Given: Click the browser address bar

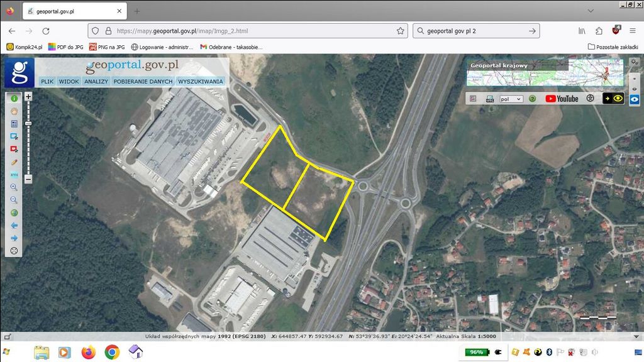Looking at the screenshot, I should [x=252, y=30].
